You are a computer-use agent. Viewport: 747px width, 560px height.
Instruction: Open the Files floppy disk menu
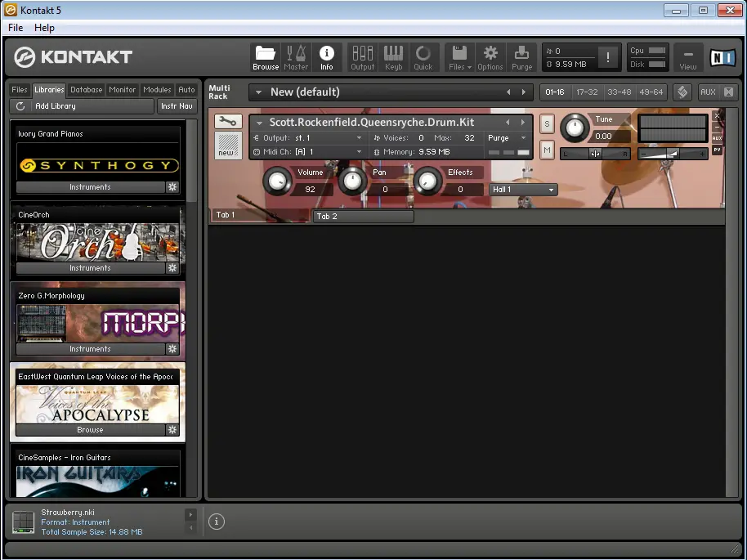[460, 58]
